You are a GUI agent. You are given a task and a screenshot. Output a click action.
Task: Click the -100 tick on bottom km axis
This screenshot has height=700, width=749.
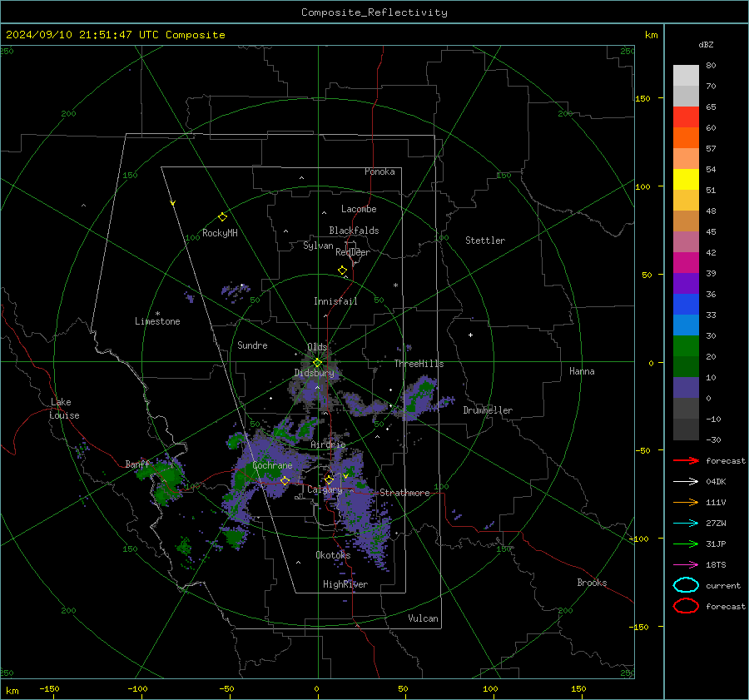pyautogui.click(x=137, y=688)
